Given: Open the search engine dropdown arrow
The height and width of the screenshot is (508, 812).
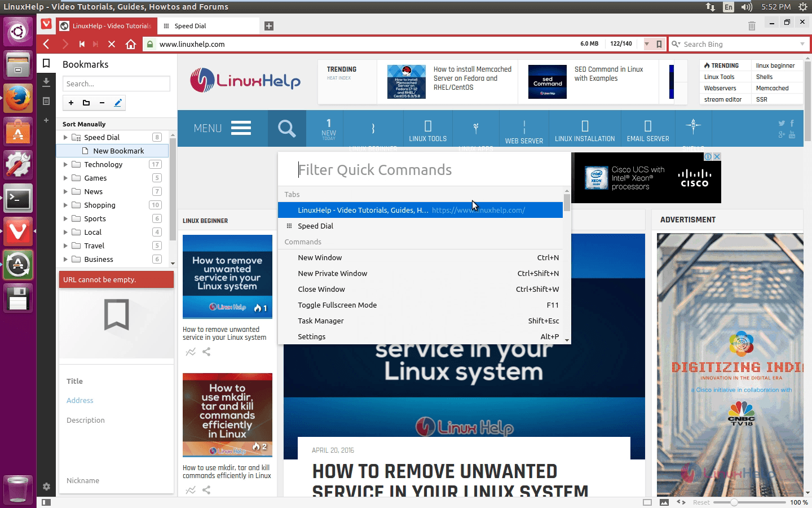Looking at the screenshot, I should pos(802,44).
